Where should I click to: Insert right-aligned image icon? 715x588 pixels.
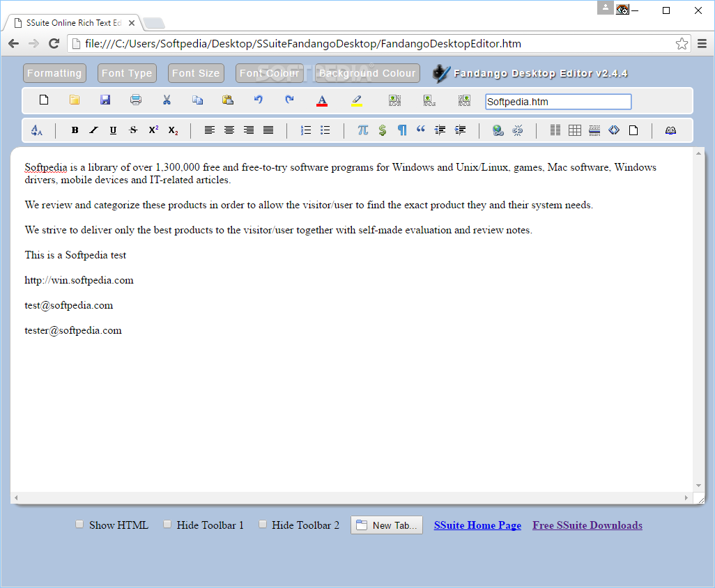coord(464,101)
